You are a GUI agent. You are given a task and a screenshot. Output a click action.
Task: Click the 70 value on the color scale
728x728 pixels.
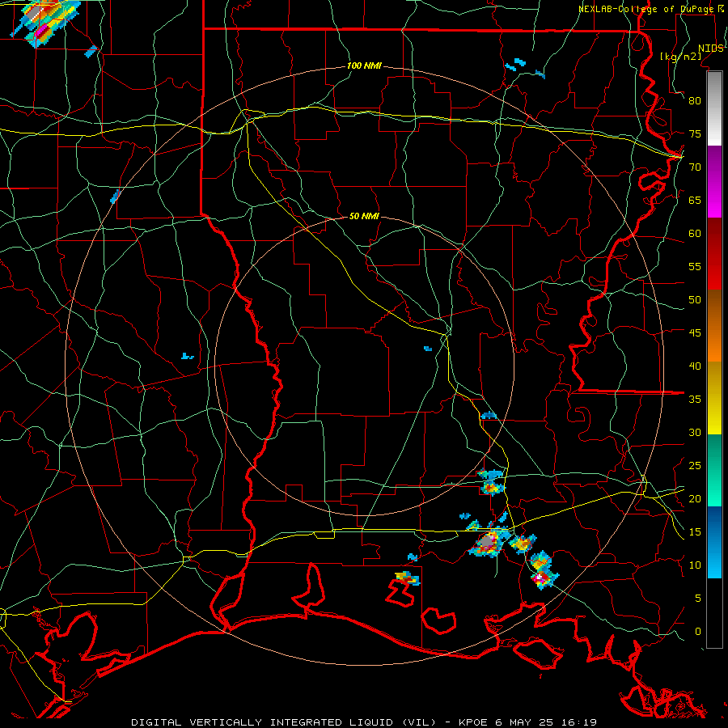coord(695,167)
